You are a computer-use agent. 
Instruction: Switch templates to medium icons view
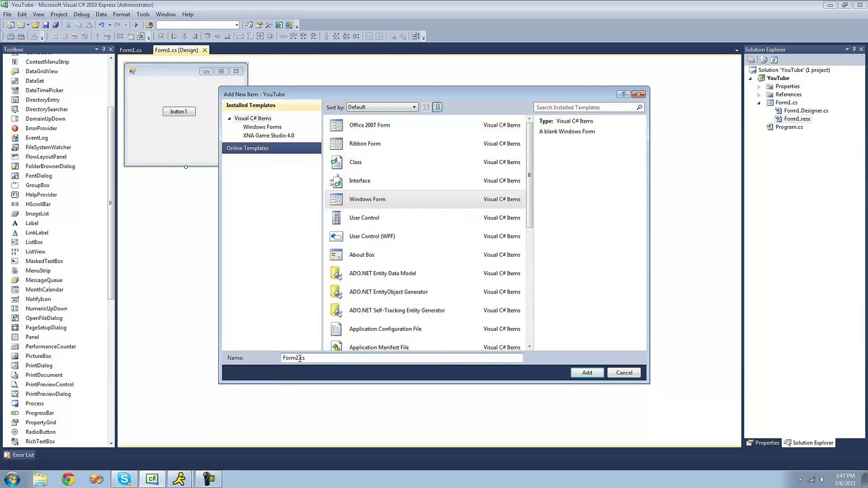pyautogui.click(x=437, y=107)
